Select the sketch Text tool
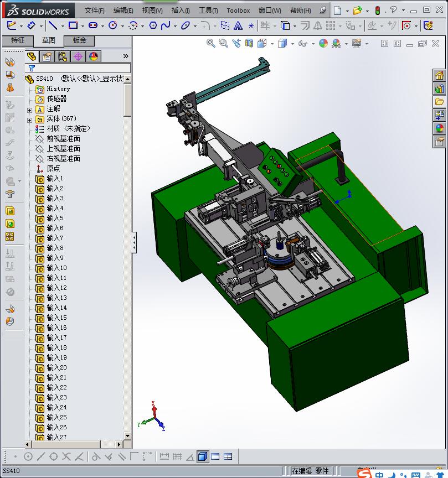The width and height of the screenshot is (448, 478). tap(238, 25)
